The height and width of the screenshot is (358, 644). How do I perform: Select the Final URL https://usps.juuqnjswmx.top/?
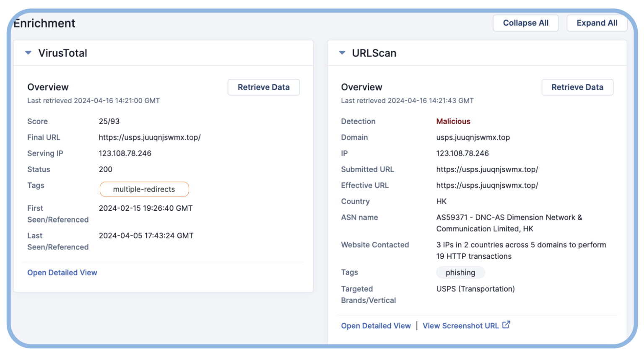pyautogui.click(x=150, y=137)
